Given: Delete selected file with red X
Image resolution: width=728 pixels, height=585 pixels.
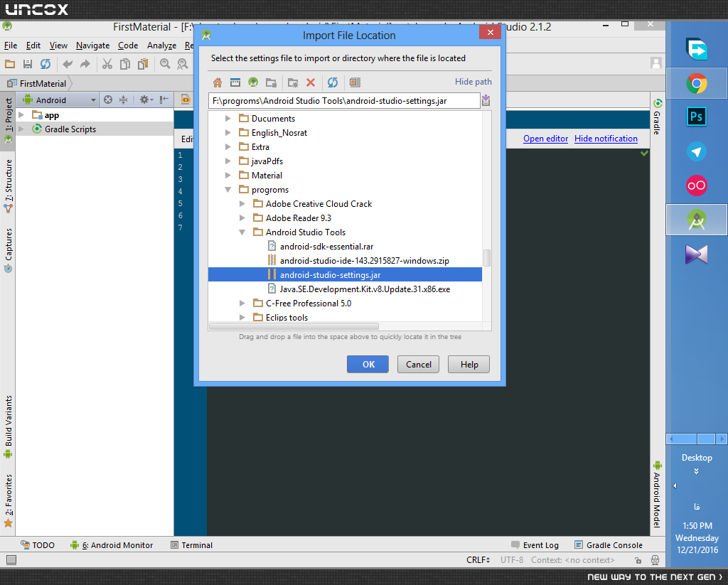Looking at the screenshot, I should point(311,82).
